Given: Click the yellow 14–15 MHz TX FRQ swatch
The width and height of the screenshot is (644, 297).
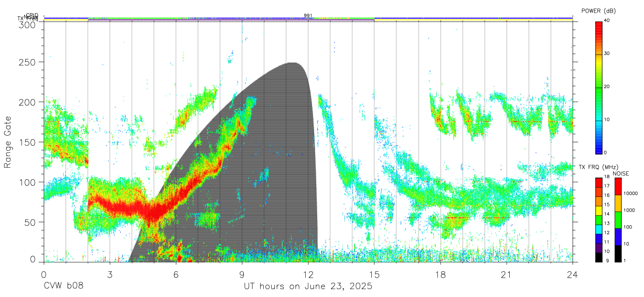Looking at the screenshot, I should tap(599, 211).
